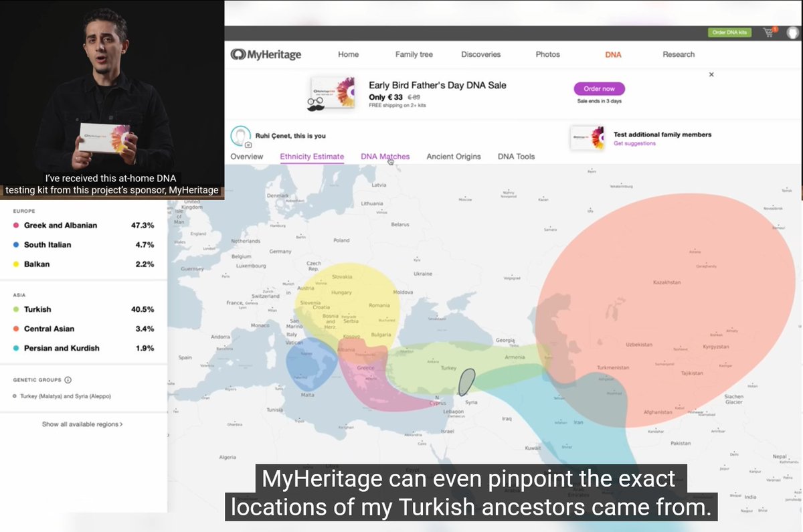Select the Central Asian ethnicity row

(x=84, y=329)
